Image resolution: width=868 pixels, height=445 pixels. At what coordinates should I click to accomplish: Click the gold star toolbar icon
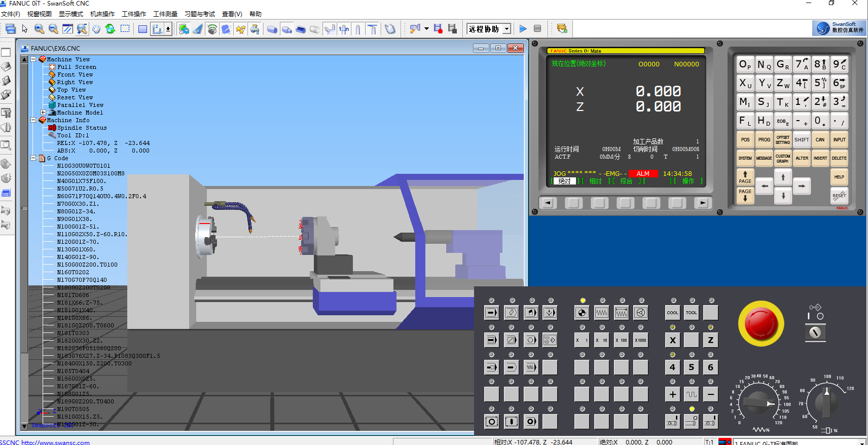[x=240, y=29]
